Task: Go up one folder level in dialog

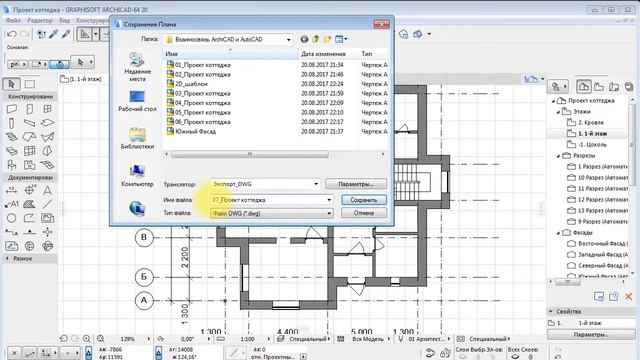Action: point(316,39)
